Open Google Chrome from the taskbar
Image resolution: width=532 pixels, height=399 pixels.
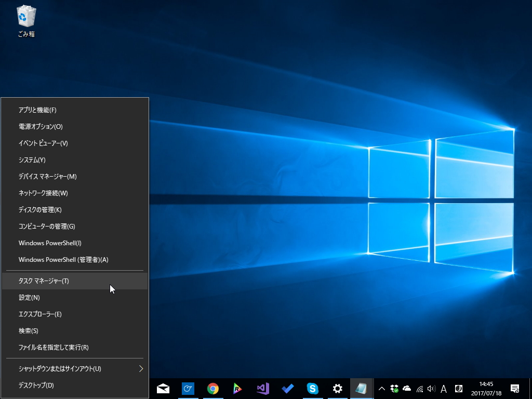tap(212, 388)
